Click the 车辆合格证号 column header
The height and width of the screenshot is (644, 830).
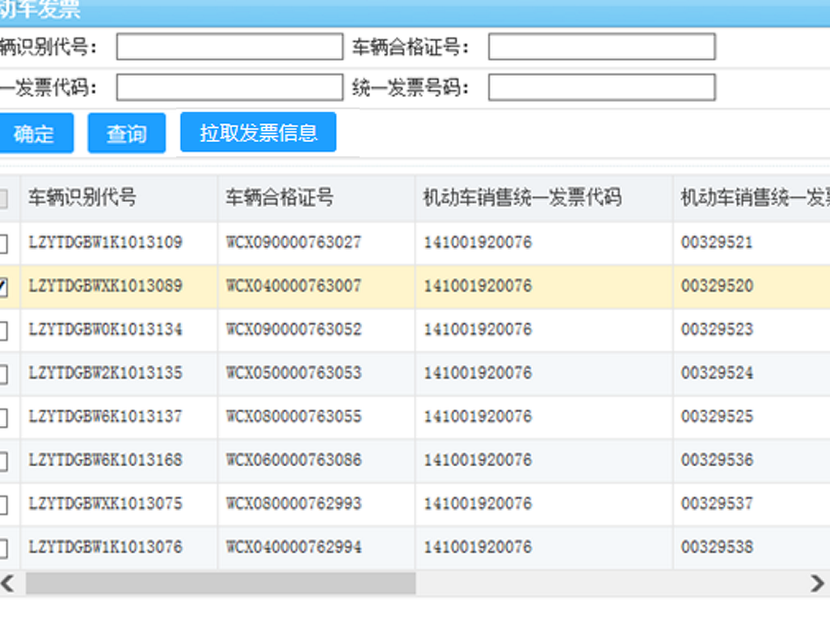tap(280, 197)
